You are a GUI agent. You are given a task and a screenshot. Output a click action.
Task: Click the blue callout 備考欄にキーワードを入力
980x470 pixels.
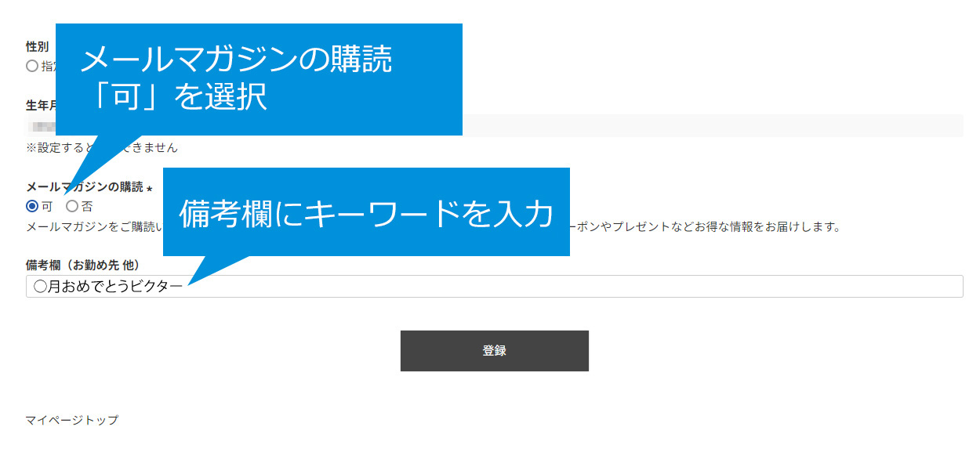[x=366, y=211]
